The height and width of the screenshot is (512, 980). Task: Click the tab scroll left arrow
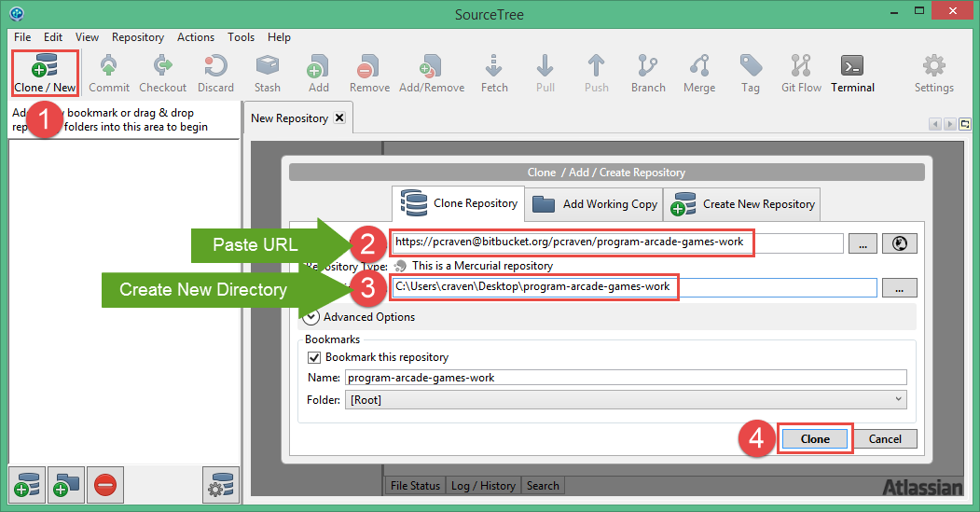[935, 124]
